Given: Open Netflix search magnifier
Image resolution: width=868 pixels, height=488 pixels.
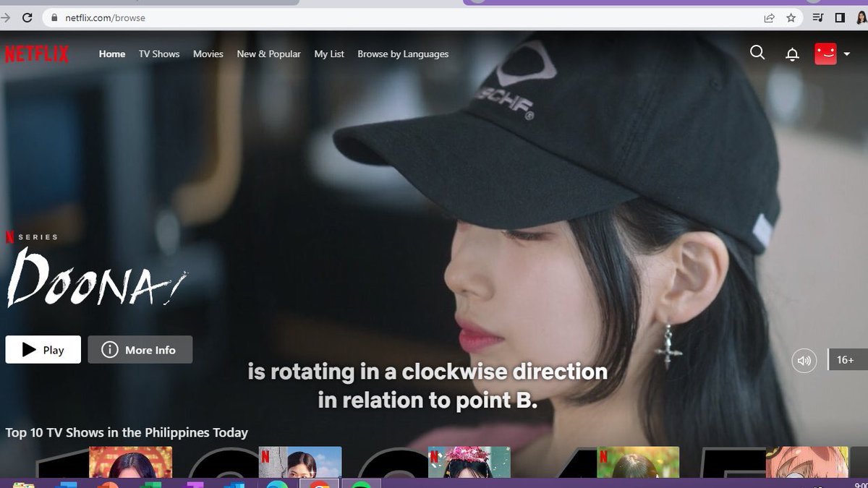Looking at the screenshot, I should (x=757, y=53).
